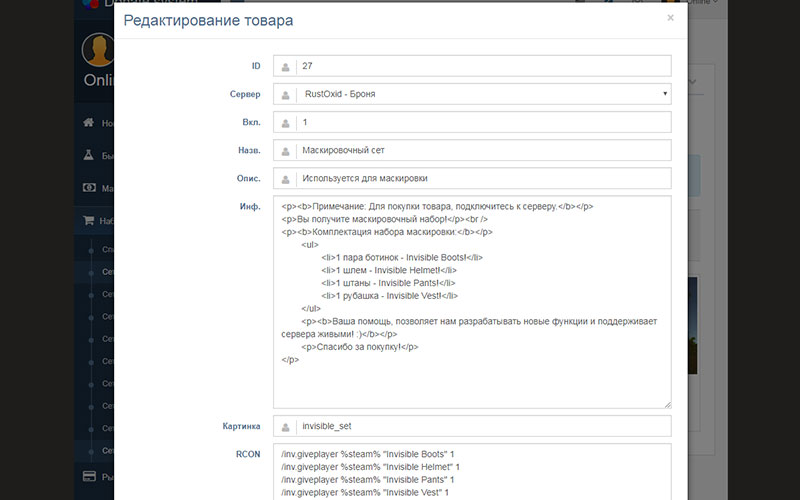Click the Инф. text area resize handle
800x500 pixels.
click(667, 404)
